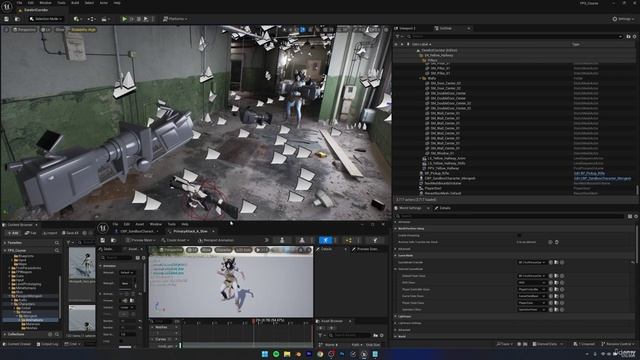Click Save All in Content Browser
This screenshot has width=640, height=360.
[x=70, y=233]
